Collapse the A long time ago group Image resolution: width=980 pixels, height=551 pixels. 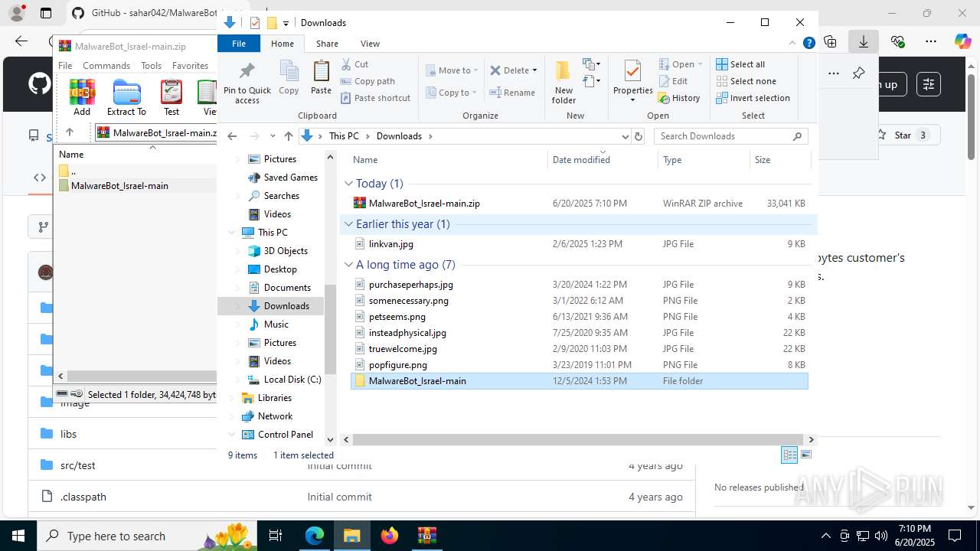tap(349, 265)
